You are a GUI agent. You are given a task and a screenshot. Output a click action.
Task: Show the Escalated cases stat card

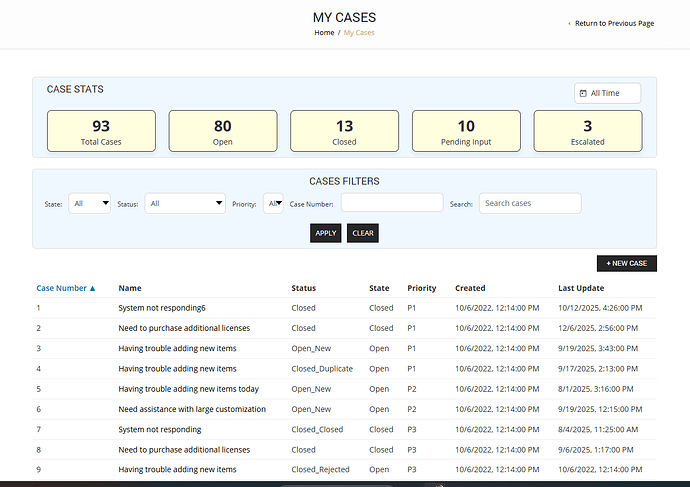click(587, 131)
